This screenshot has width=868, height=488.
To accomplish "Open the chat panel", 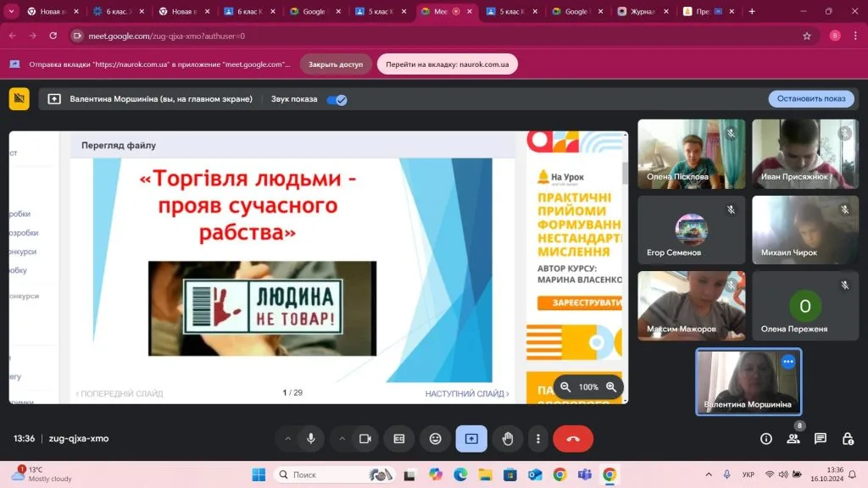I will tap(821, 439).
